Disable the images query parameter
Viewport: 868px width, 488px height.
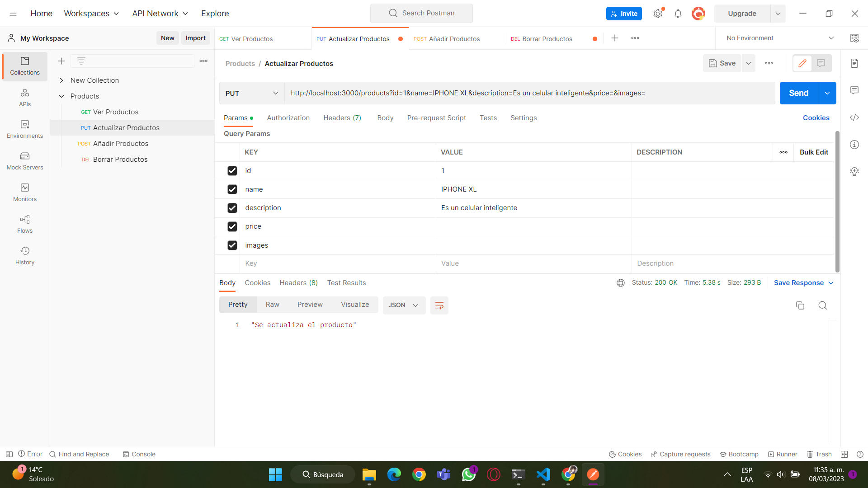[x=232, y=245]
